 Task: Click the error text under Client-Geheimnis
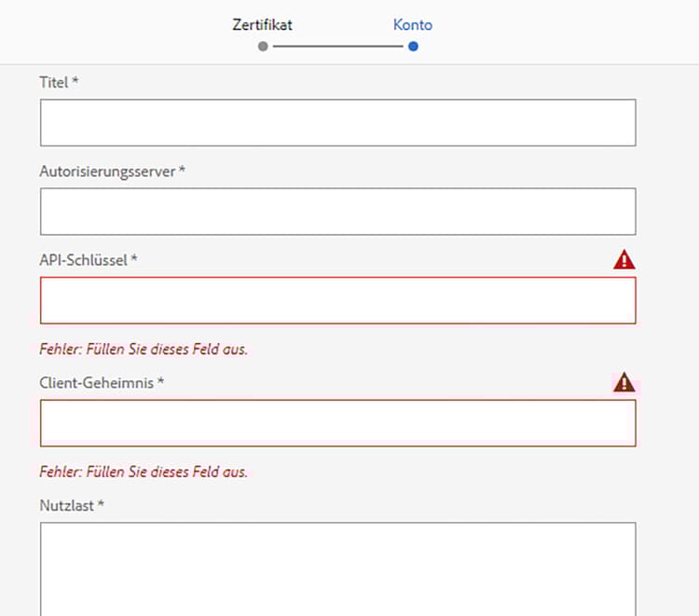coord(144,472)
